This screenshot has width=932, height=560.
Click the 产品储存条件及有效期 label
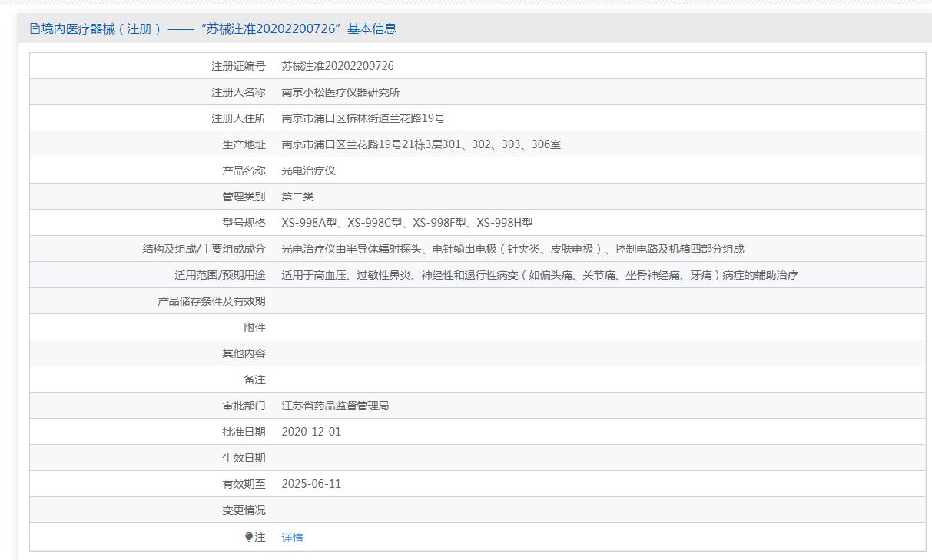[211, 301]
